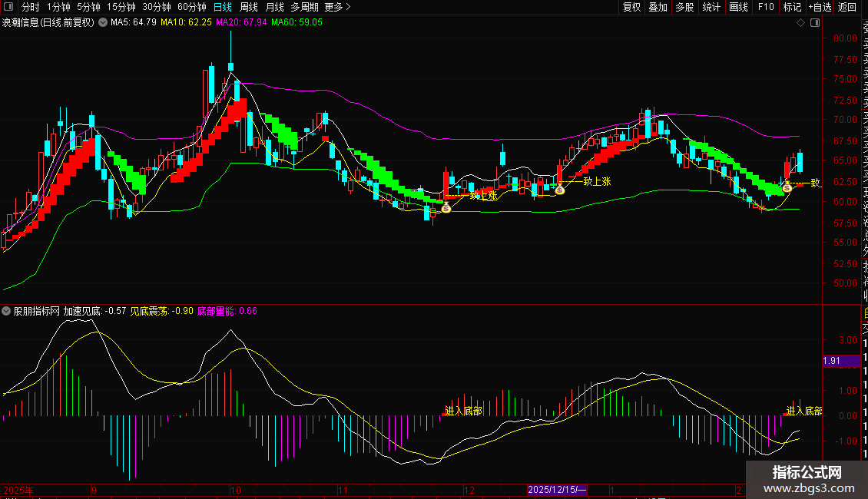Click the 浪潮信息(日线.前复权) title
Viewport: 868px width, 499px height.
[48, 23]
